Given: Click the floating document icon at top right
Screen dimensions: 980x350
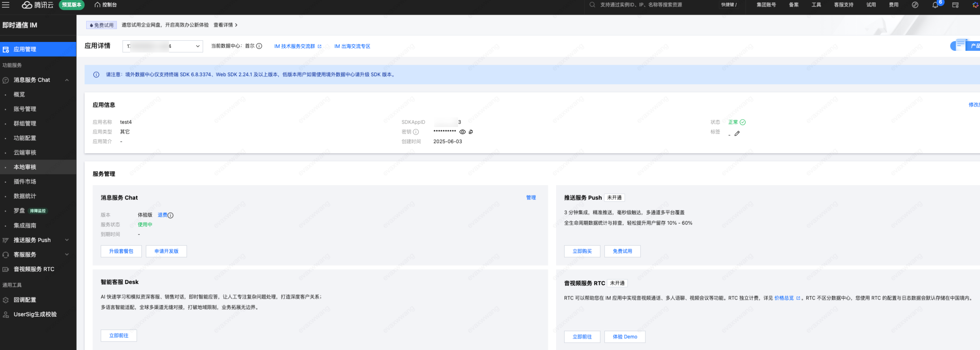Looking at the screenshot, I should (x=961, y=44).
